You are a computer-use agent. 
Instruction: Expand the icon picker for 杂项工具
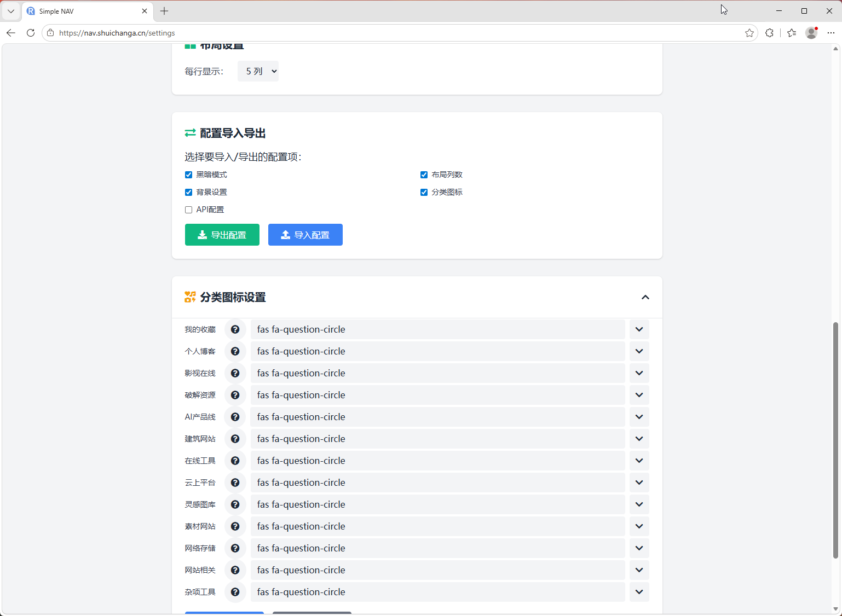[639, 592]
